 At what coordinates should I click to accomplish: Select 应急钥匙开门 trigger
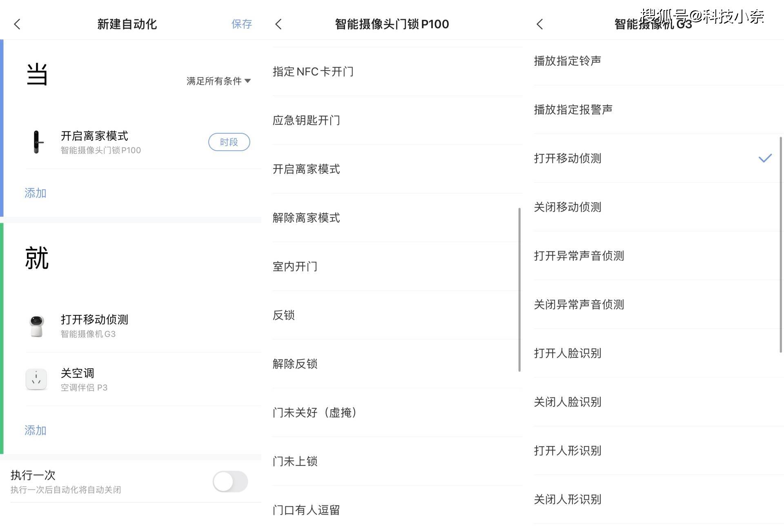(x=397, y=120)
